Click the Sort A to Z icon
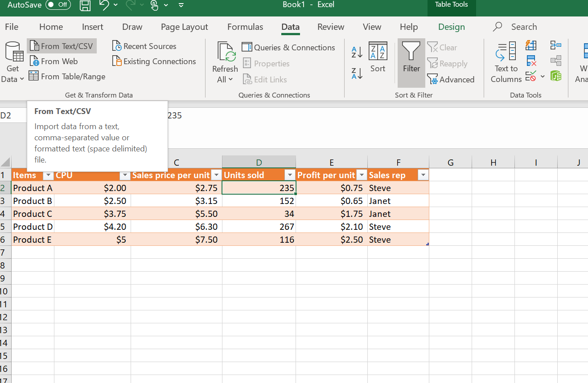Viewport: 588px width, 383px height. point(357,52)
